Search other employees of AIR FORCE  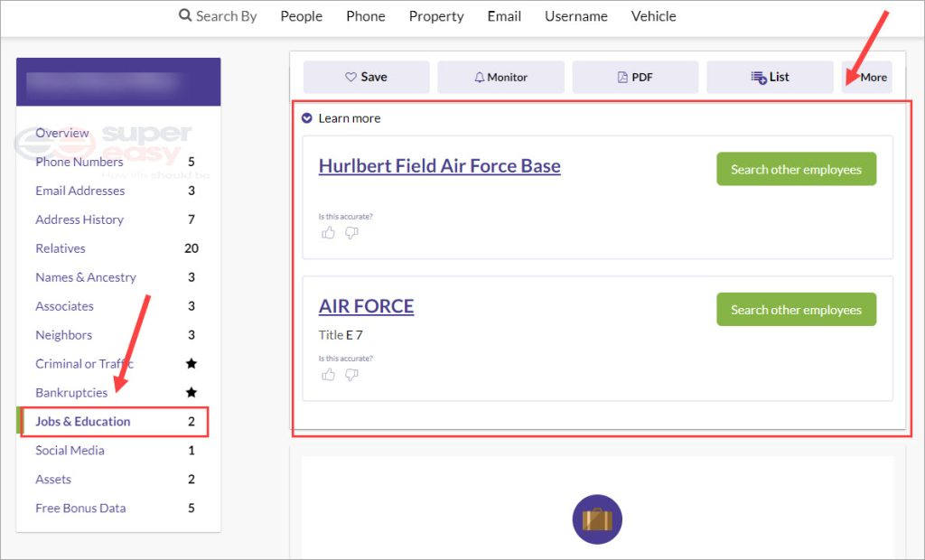coord(797,310)
